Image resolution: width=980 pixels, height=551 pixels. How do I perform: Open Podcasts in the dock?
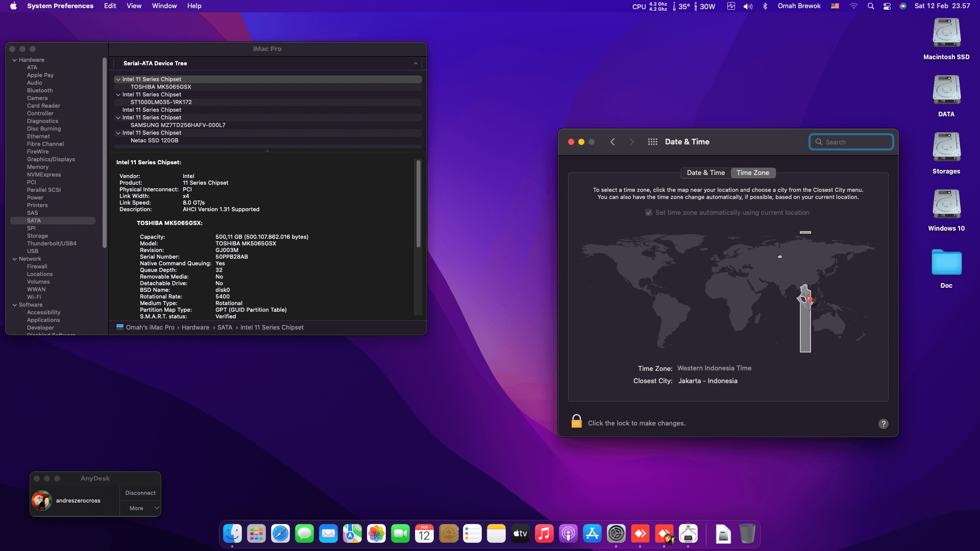click(x=568, y=534)
